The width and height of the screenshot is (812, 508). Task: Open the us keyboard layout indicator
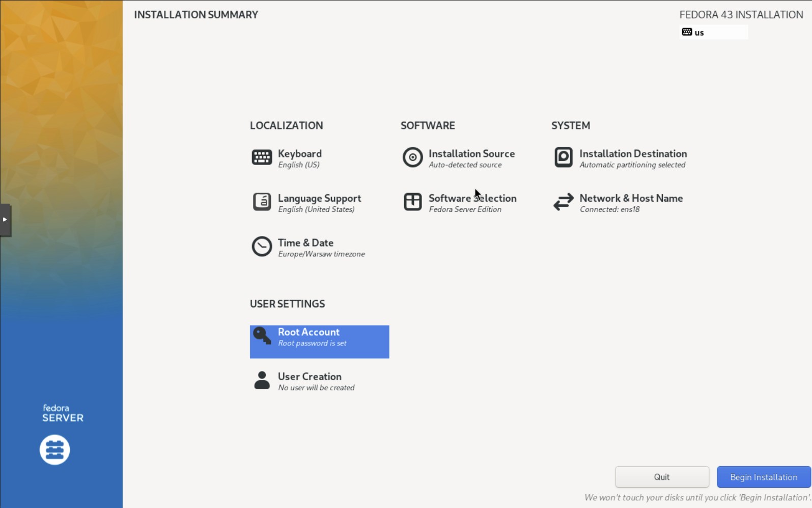(x=713, y=33)
